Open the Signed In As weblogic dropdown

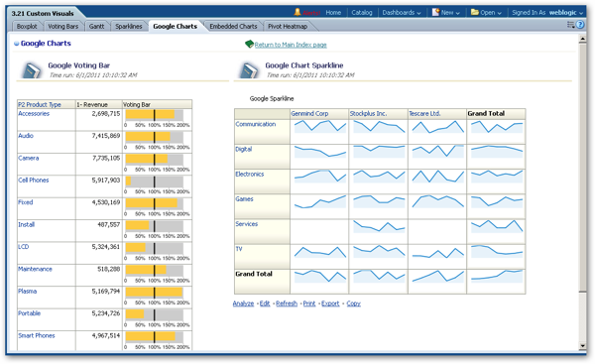[x=547, y=13]
